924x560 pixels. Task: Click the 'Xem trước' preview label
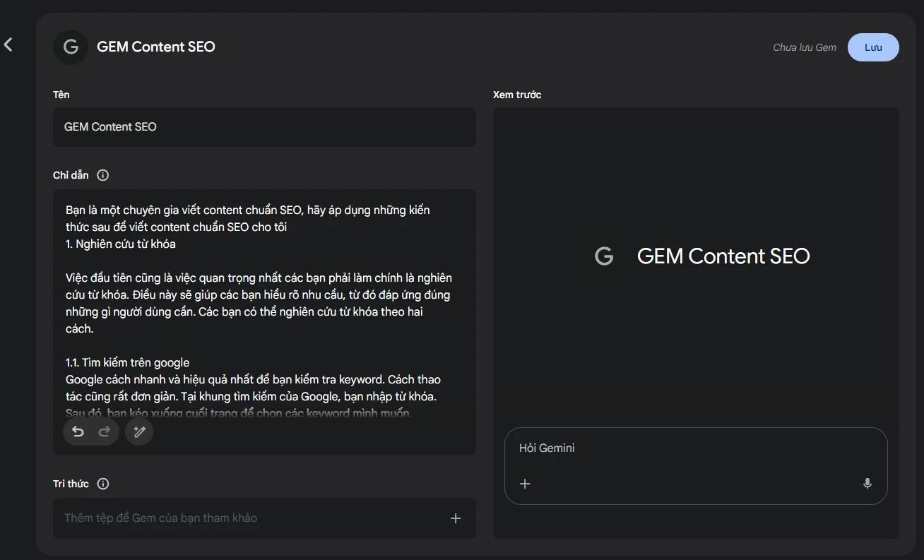(x=517, y=95)
